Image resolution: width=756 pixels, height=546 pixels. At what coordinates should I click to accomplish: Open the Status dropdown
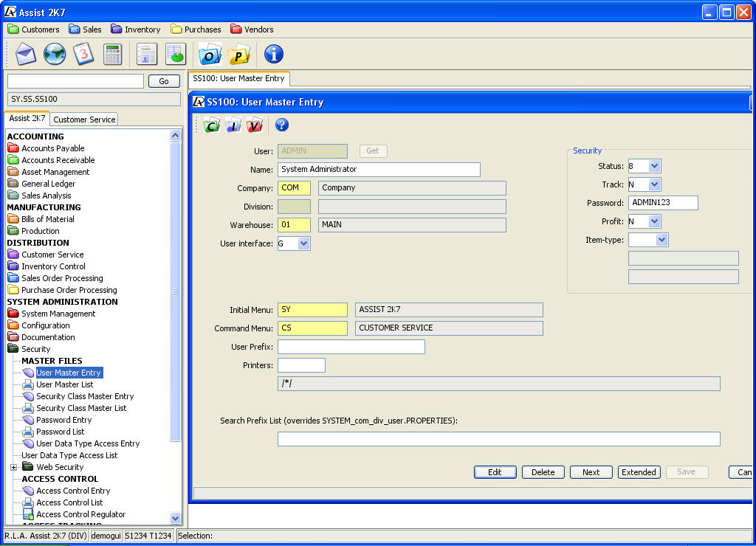(654, 166)
